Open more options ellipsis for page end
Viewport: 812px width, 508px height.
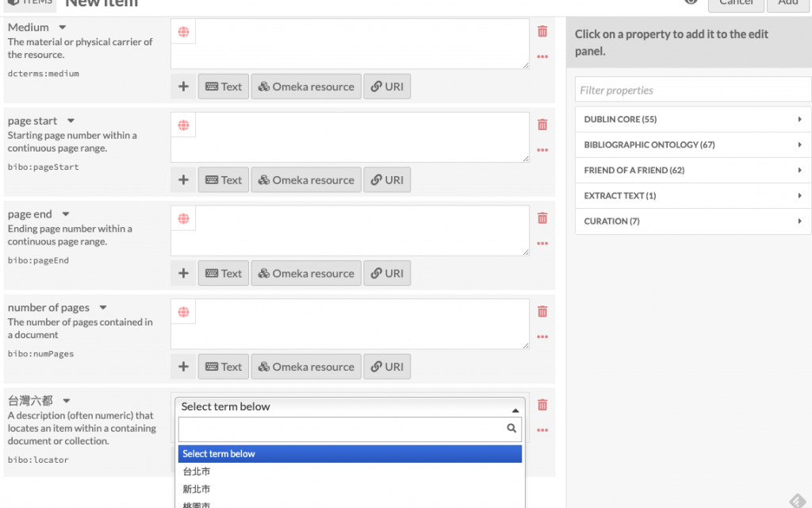[542, 244]
